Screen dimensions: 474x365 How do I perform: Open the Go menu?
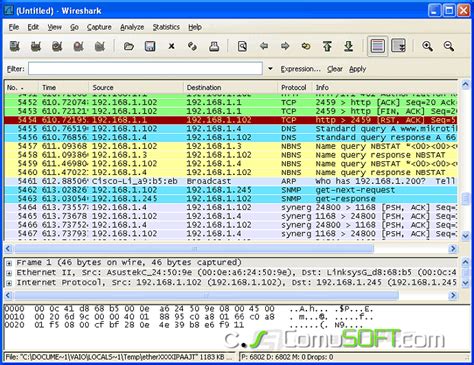pos(74,27)
